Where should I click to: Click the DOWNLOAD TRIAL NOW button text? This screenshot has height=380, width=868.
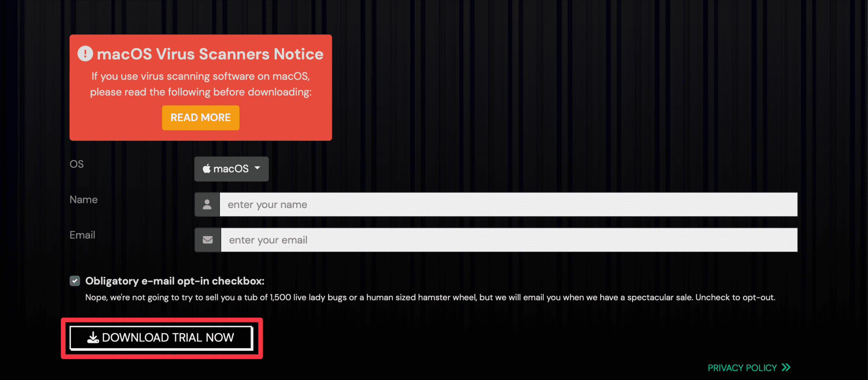[168, 338]
